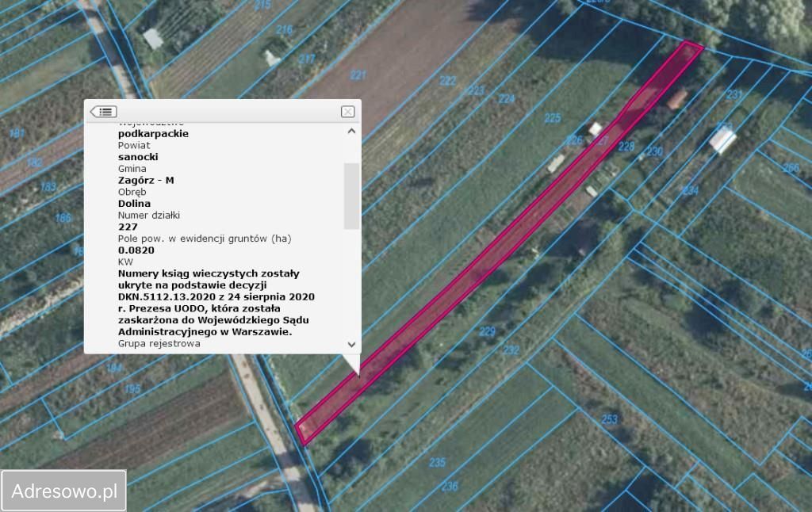
Task: Click parcel number 195 label
Action: click(x=132, y=389)
